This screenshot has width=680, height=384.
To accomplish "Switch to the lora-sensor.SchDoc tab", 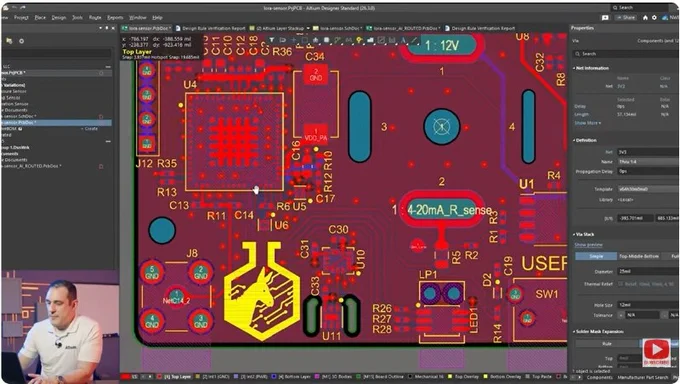I will (x=338, y=28).
